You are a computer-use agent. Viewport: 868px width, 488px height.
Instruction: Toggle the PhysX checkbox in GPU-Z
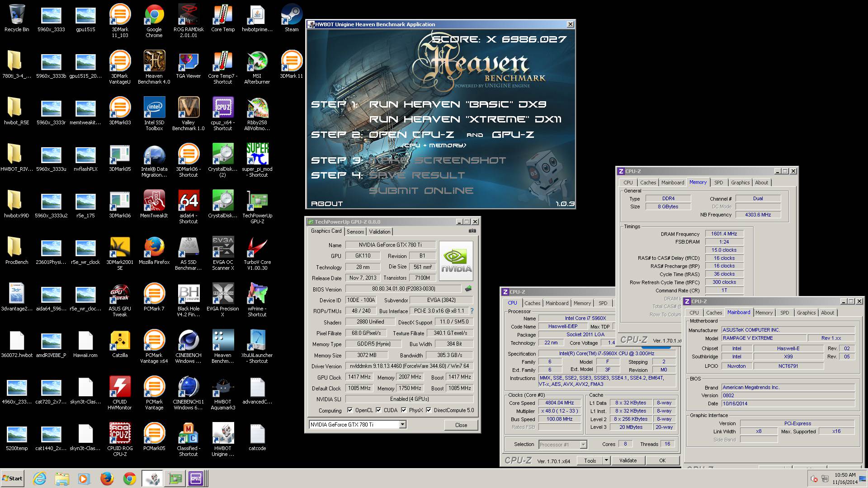[404, 410]
